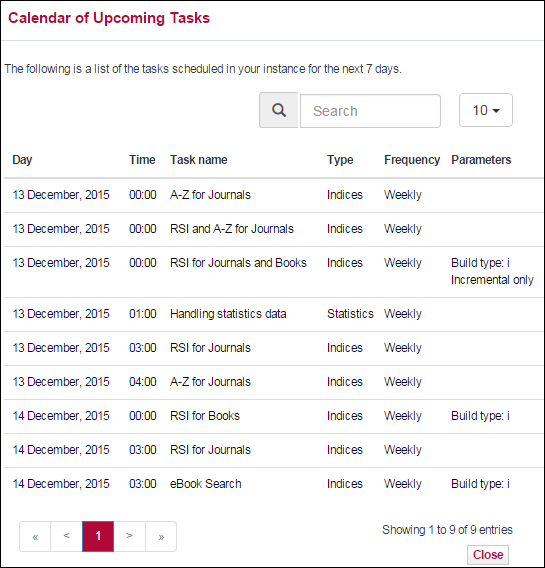Screen dimensions: 545x568
Task: Click 'Showing 1 to 9 of 9 entries' text
Action: click(x=447, y=530)
